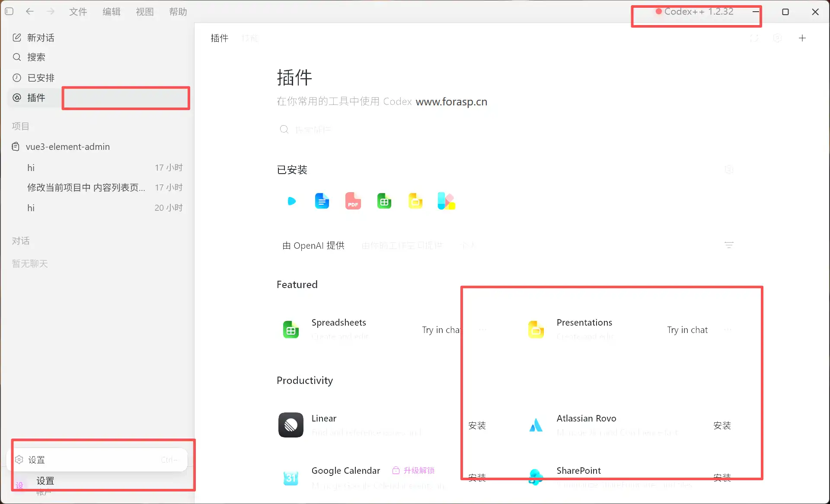This screenshot has height=504, width=830.
Task: Click the 升级解锁 upgrade link
Action: click(413, 470)
